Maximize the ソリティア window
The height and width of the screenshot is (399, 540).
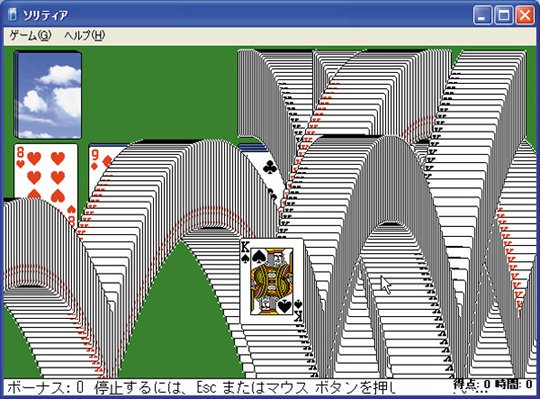tap(503, 15)
